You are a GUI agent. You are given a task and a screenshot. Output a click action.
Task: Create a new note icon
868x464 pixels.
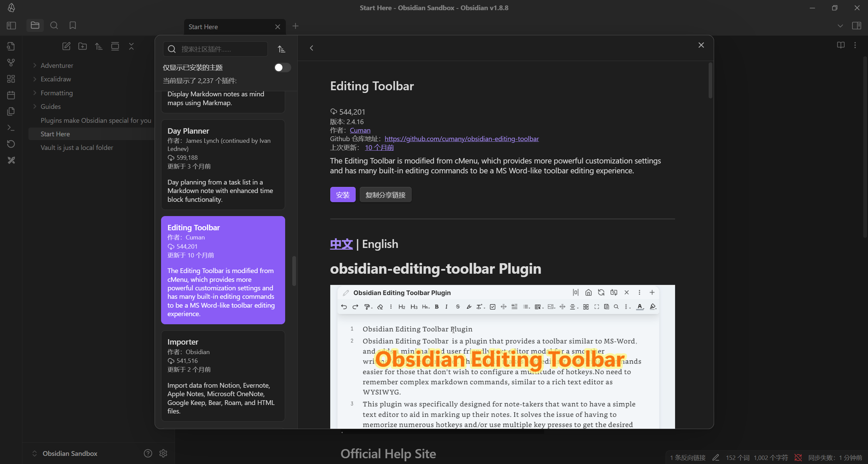pos(66,46)
